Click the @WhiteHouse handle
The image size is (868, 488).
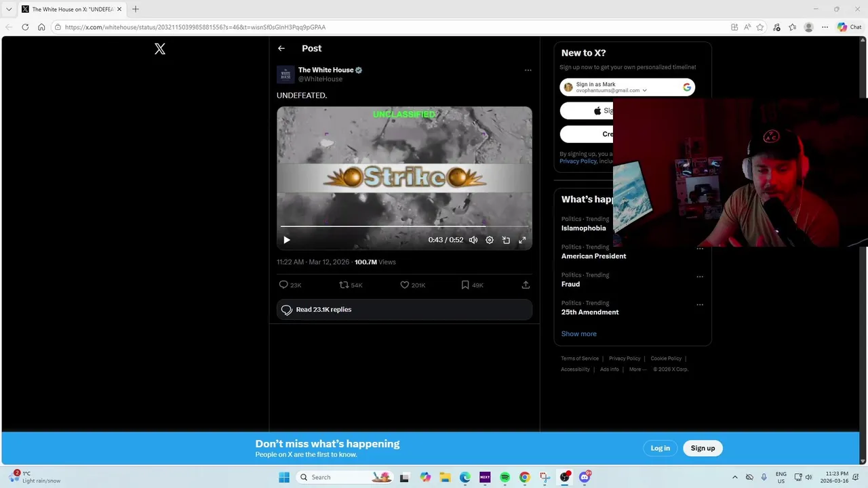320,79
